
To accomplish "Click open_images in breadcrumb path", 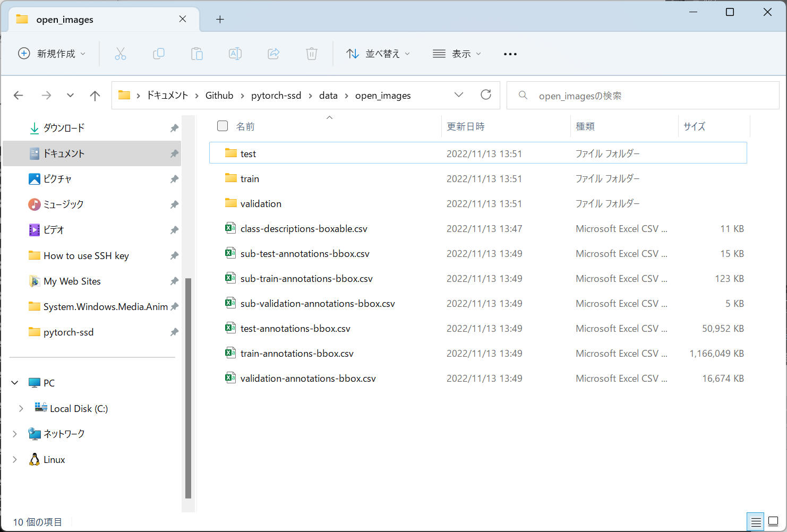I will (x=383, y=96).
